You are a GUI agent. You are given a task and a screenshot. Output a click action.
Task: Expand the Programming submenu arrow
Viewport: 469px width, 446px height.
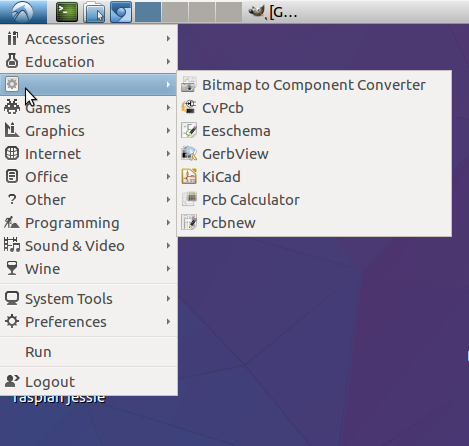coord(168,223)
